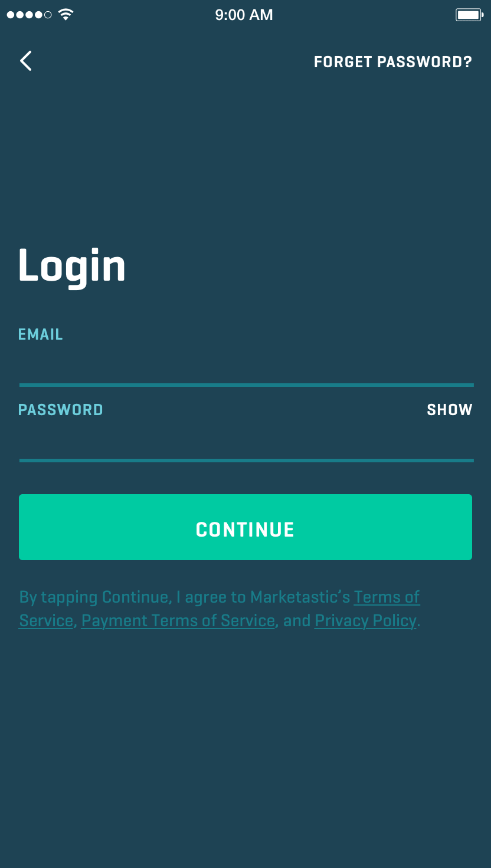Tap the cellular signal strength dots
Screen dimensions: 491x868
(29, 15)
